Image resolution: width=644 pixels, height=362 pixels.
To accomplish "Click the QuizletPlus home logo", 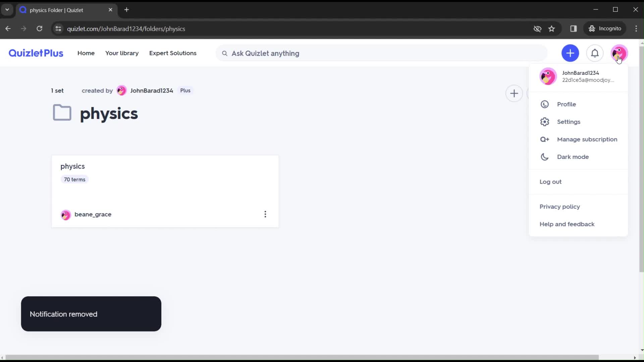I will point(36,53).
